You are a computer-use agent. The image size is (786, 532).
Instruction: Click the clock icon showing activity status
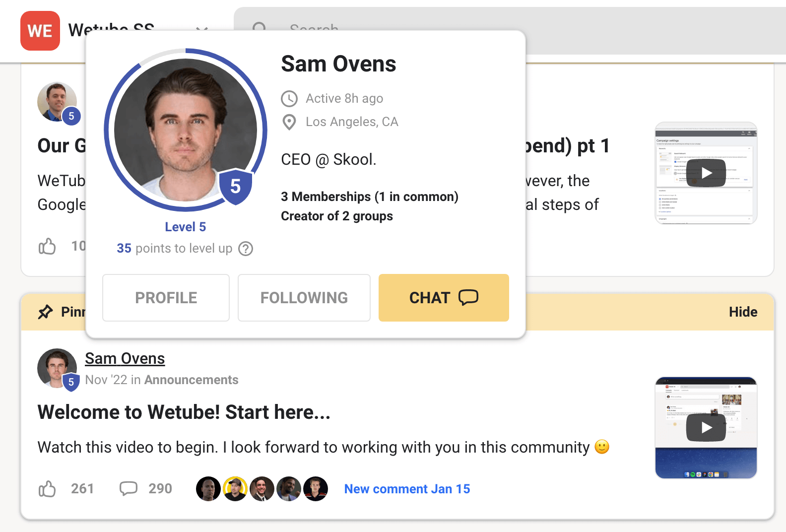(289, 99)
